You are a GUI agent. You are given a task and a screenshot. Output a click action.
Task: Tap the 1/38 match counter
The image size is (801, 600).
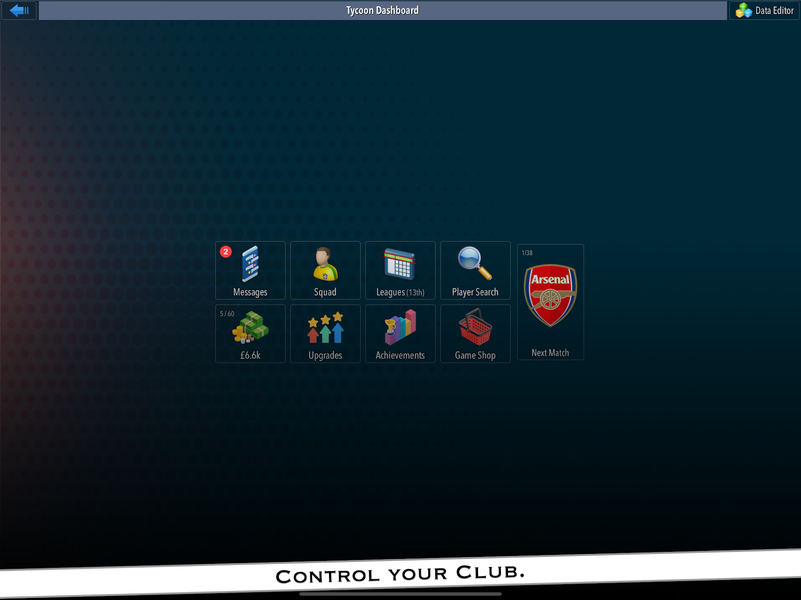coord(527,252)
